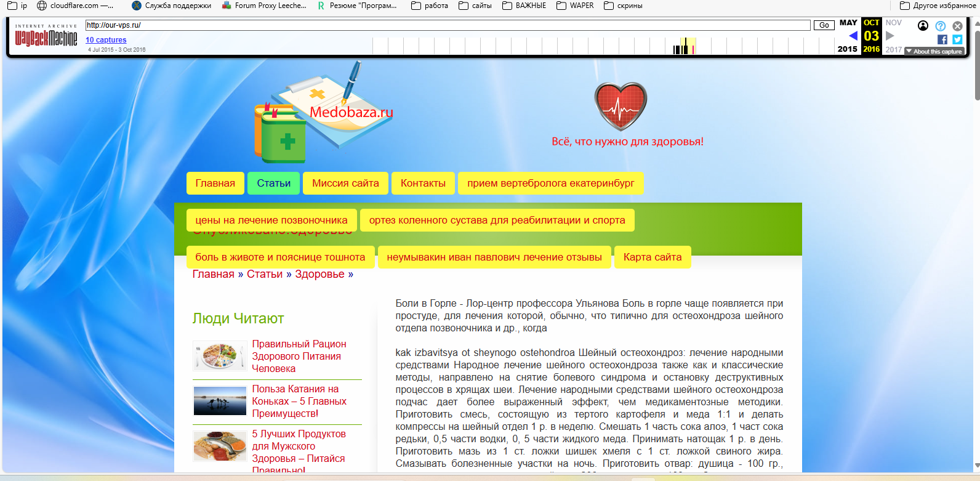
Task: Open ортез коленного сустава menu item
Action: 497,220
